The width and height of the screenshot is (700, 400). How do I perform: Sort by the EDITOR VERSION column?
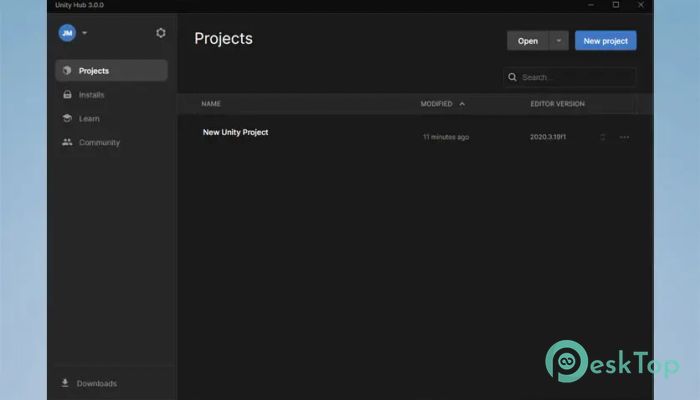pyautogui.click(x=557, y=104)
